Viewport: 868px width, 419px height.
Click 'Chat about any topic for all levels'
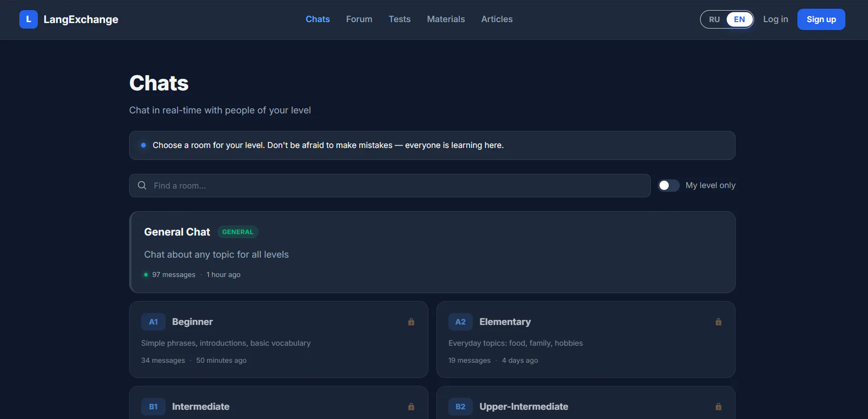pos(216,254)
